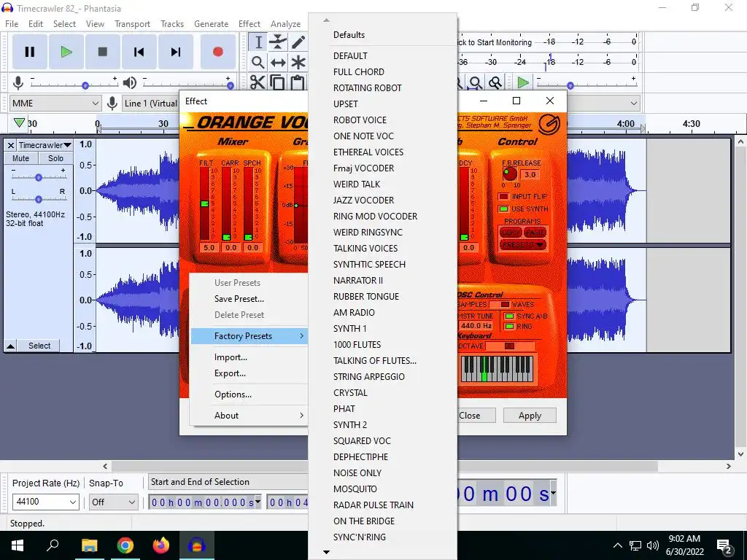Adjust the track gain slider
This screenshot has width=747, height=560.
coord(39,176)
